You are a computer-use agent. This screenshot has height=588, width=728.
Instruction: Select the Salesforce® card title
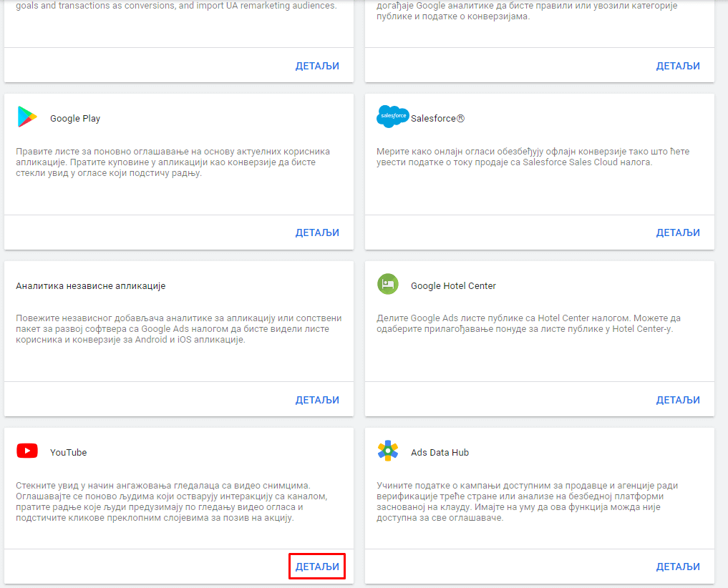[x=437, y=118]
